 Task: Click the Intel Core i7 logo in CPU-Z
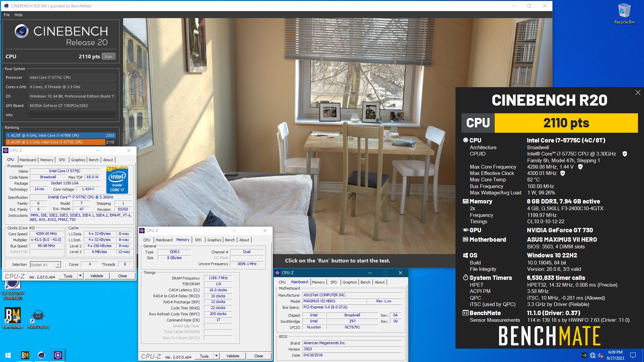pyautogui.click(x=117, y=180)
